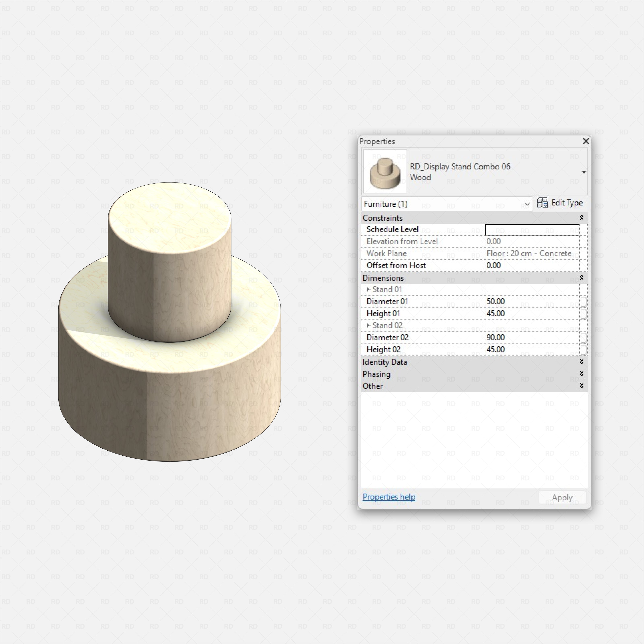This screenshot has height=644, width=644.
Task: Select the Schedule Level label
Action: (392, 230)
